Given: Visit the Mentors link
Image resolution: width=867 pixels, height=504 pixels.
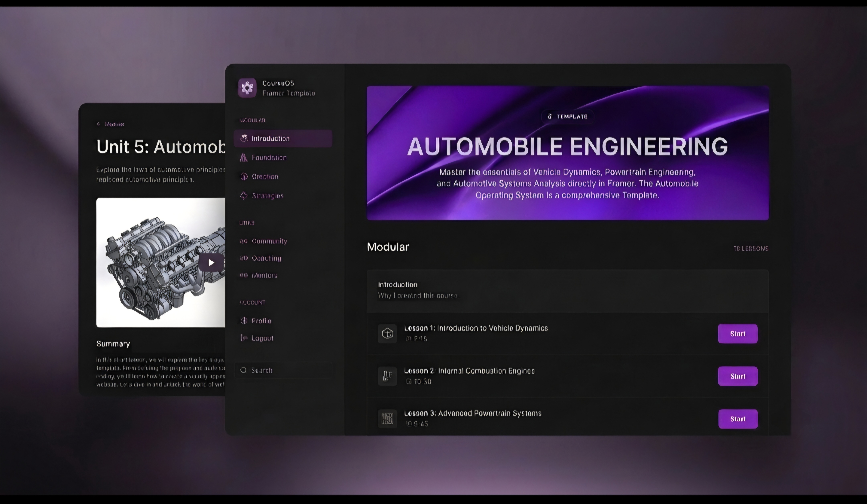Looking at the screenshot, I should [265, 275].
